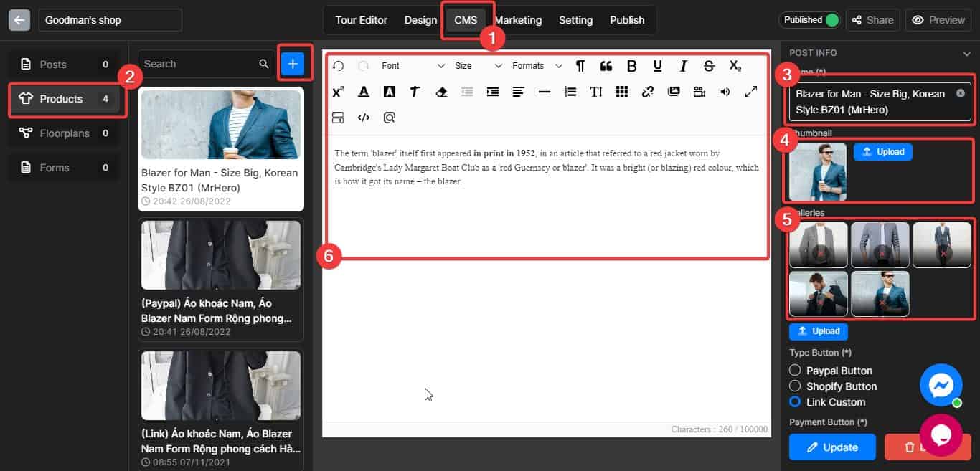Click the insert image icon

[x=674, y=92]
